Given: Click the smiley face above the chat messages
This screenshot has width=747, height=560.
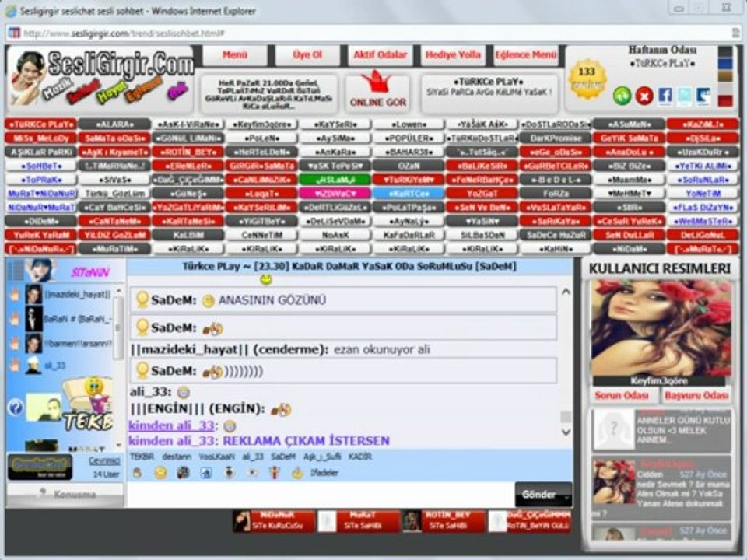Looking at the screenshot, I should (266, 279).
